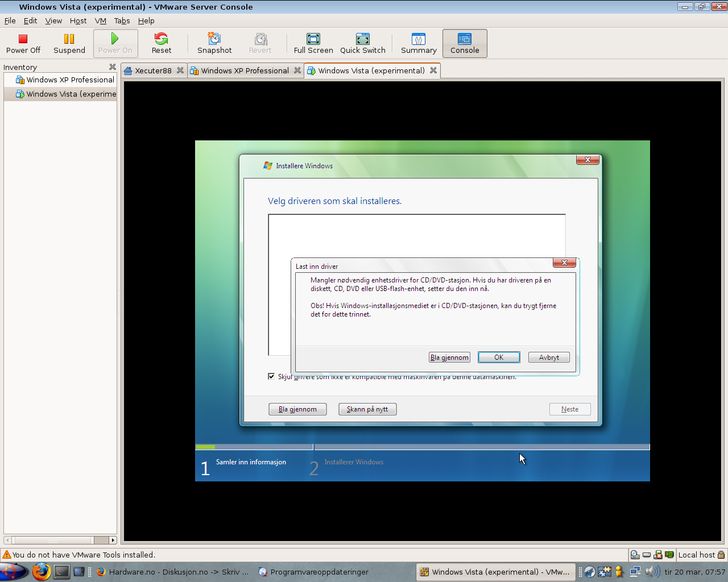Image resolution: width=728 pixels, height=582 pixels.
Task: Open the Tabs menu
Action: click(x=122, y=20)
